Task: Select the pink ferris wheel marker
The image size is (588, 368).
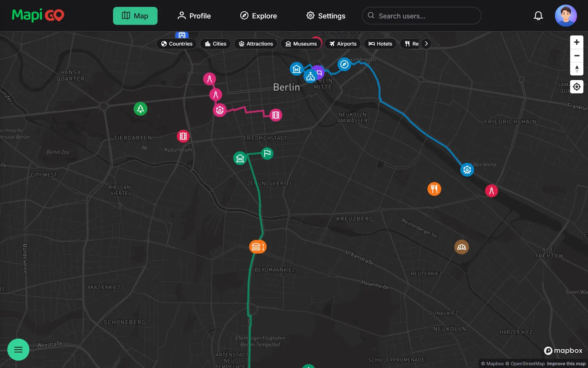Action: 220,110
